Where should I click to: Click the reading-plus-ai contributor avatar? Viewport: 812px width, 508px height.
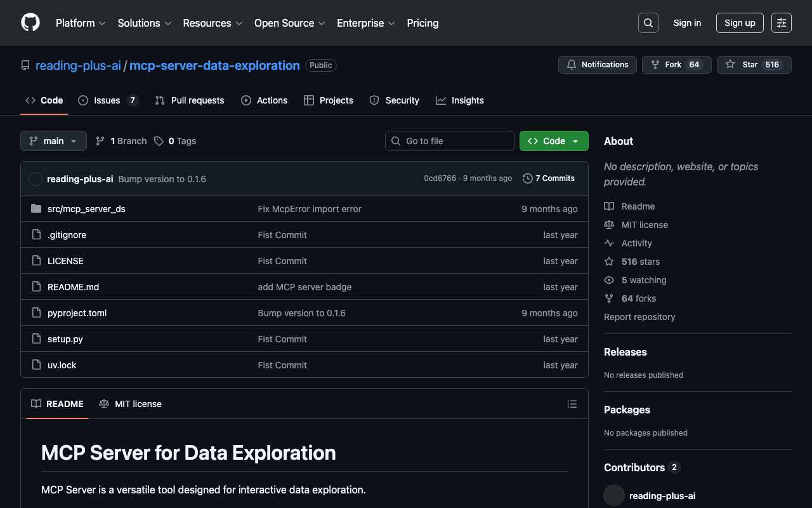[614, 495]
